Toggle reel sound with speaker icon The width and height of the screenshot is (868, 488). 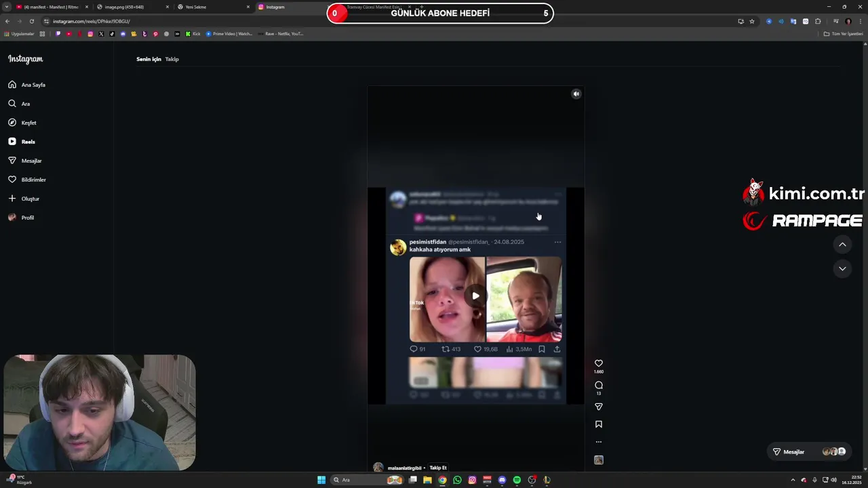(576, 94)
